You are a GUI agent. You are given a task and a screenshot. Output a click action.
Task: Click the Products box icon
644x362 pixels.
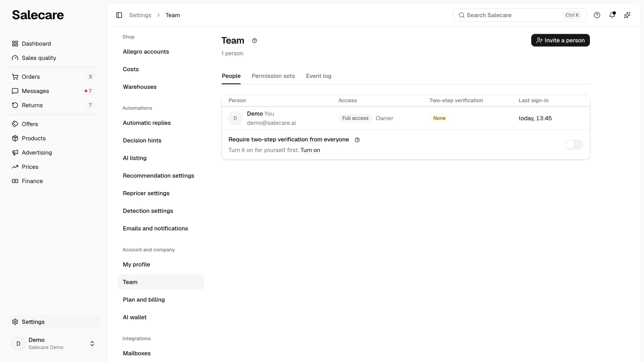pos(15,138)
